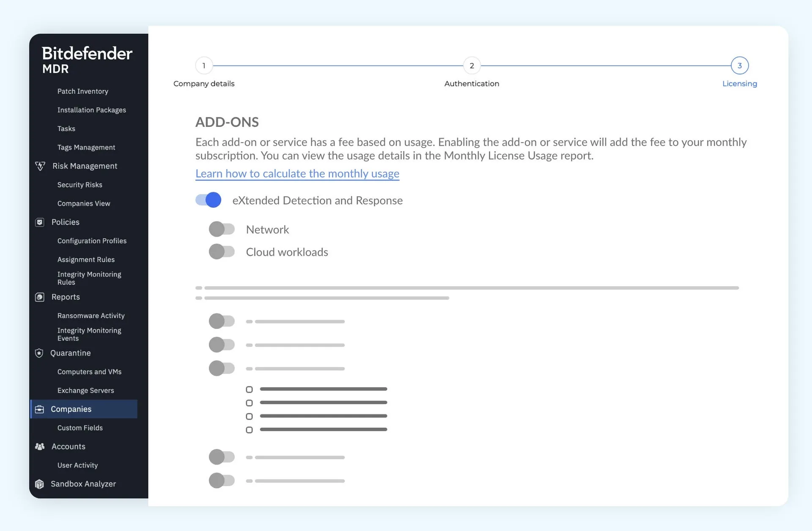Screen dimensions: 812x531
Task: Click the Policies icon in sidebar
Action: point(40,222)
